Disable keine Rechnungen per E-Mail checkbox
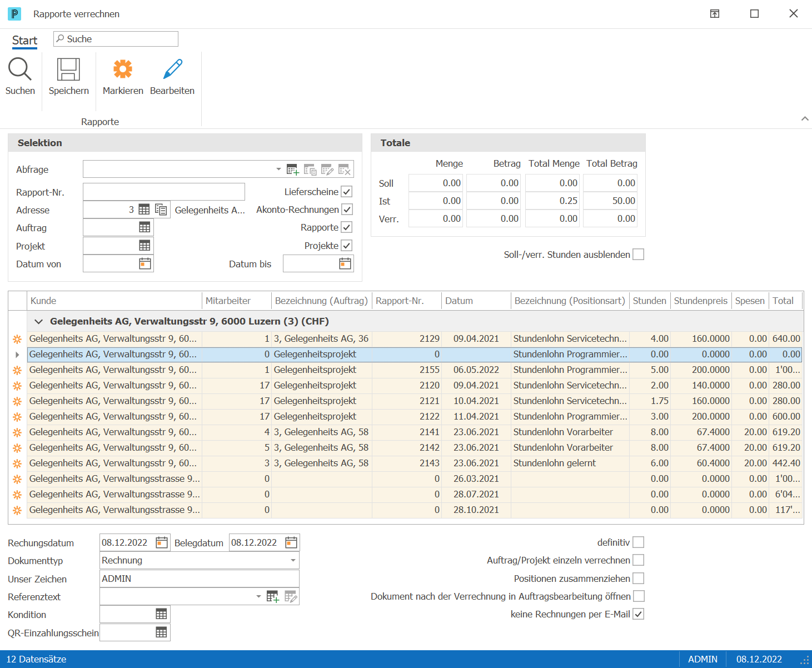Image resolution: width=812 pixels, height=668 pixels. (639, 614)
